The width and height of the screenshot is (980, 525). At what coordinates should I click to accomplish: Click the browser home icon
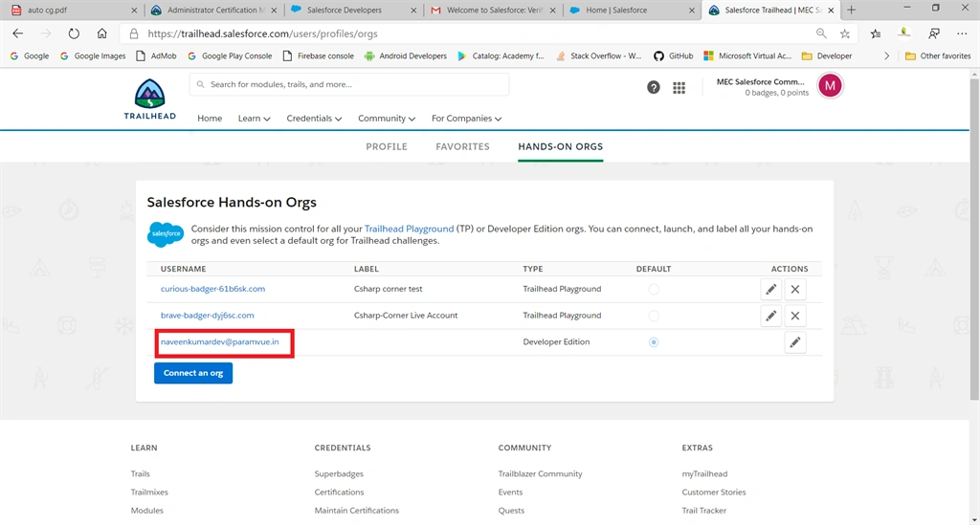pos(101,33)
